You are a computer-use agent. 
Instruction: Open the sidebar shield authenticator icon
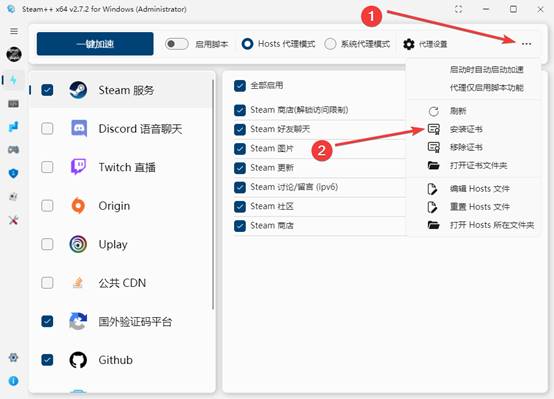click(13, 173)
